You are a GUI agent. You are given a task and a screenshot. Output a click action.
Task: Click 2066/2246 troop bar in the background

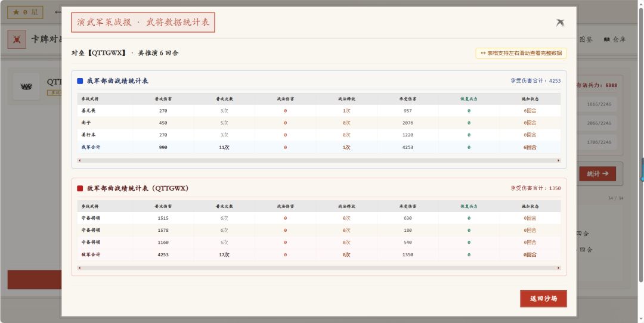(x=598, y=123)
